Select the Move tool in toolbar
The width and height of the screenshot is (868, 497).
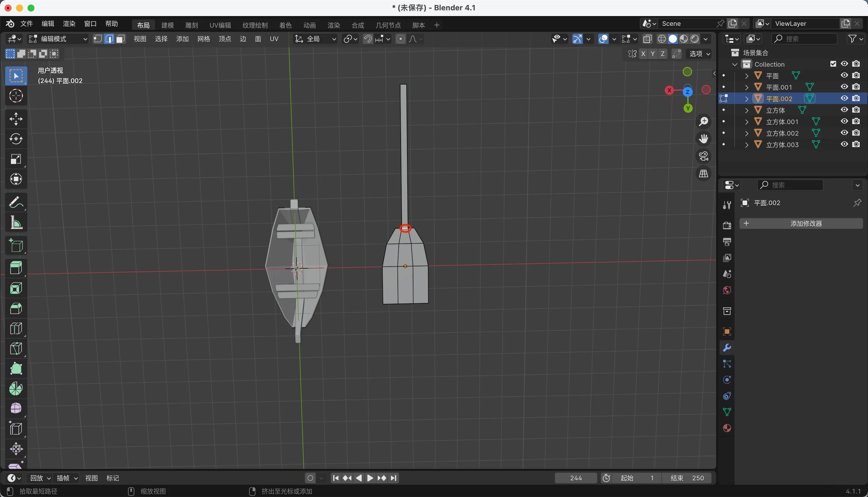pyautogui.click(x=16, y=119)
